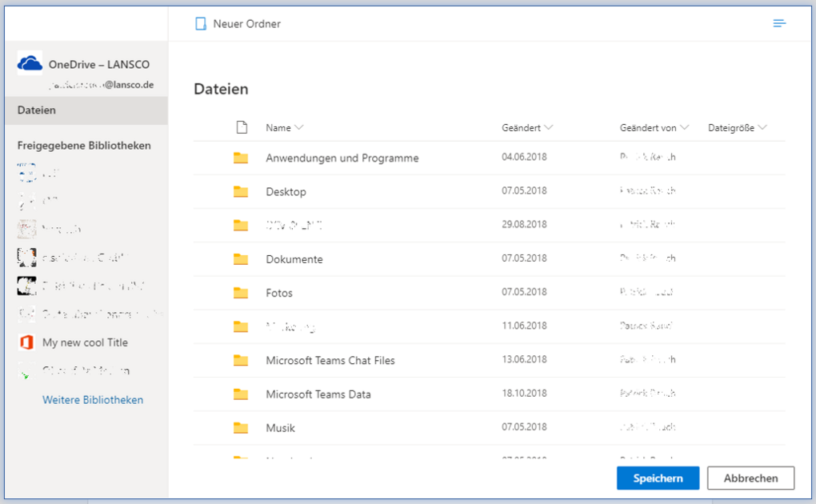Open the Musik folder name
The width and height of the screenshot is (816, 504).
point(280,428)
